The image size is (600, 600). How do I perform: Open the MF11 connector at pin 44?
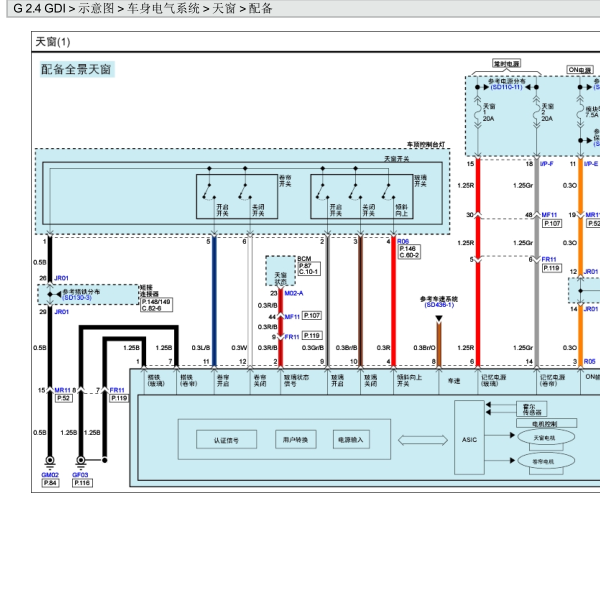[x=292, y=316]
